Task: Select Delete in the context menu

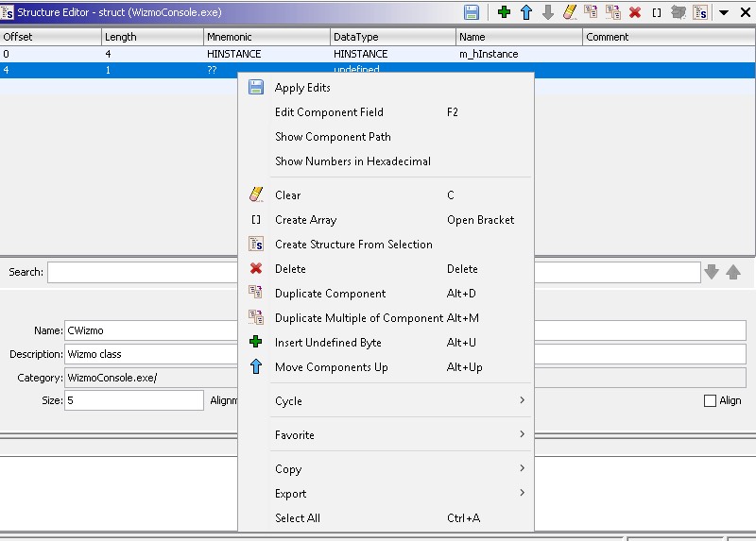Action: tap(386, 269)
